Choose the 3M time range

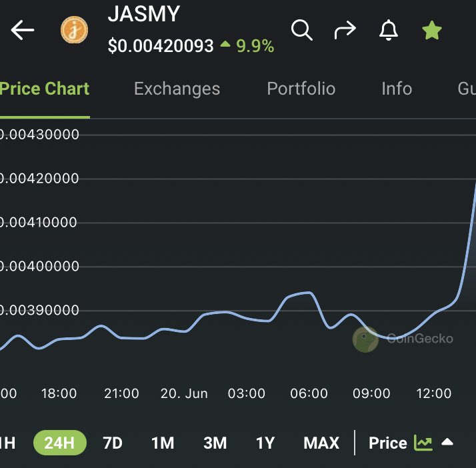[x=215, y=443]
